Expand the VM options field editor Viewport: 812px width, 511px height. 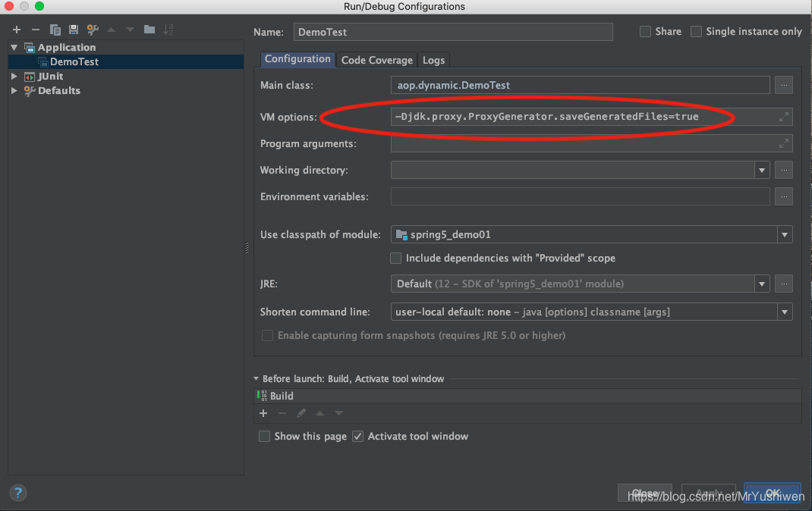[x=783, y=117]
